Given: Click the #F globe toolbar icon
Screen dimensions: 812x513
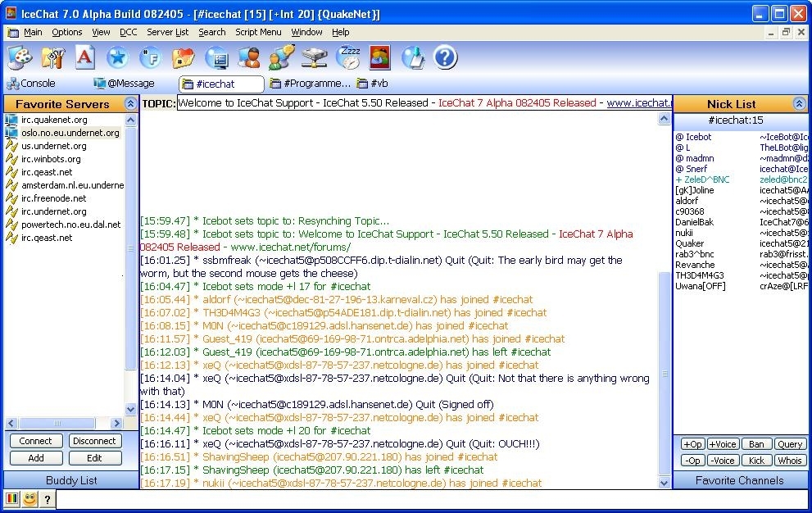Looking at the screenshot, I should pyautogui.click(x=150, y=57).
